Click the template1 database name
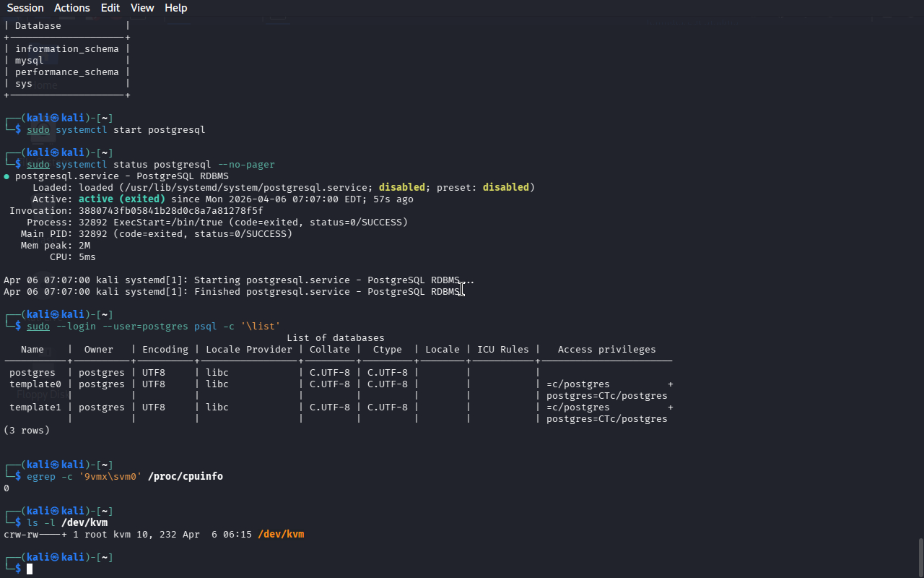 click(35, 407)
